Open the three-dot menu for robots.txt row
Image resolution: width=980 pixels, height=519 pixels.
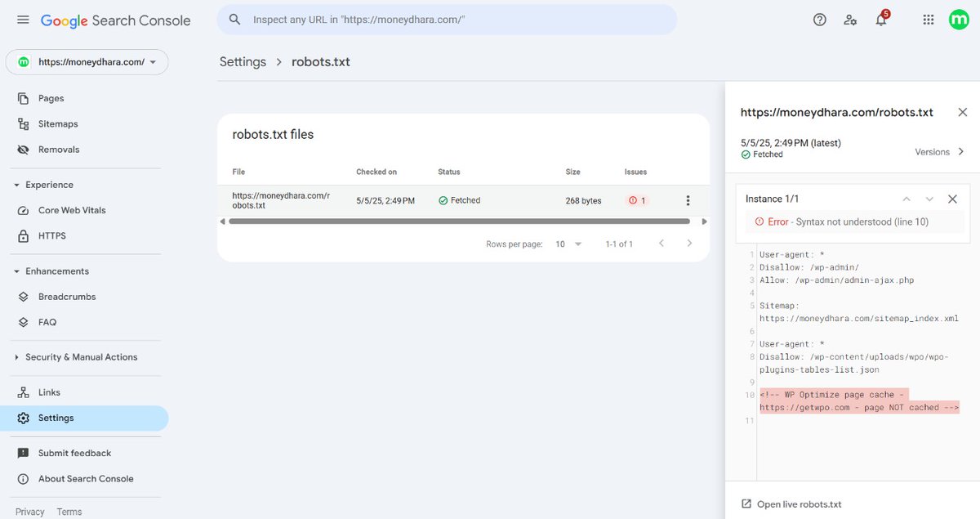pos(688,201)
